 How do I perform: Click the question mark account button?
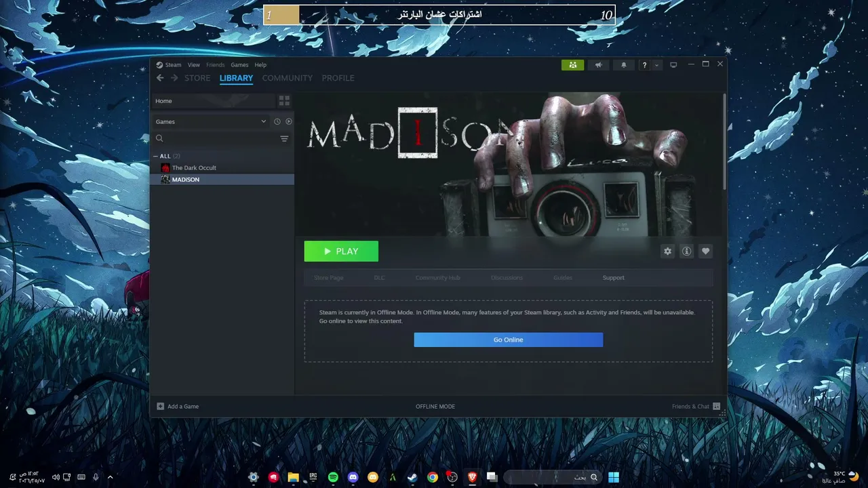[644, 65]
